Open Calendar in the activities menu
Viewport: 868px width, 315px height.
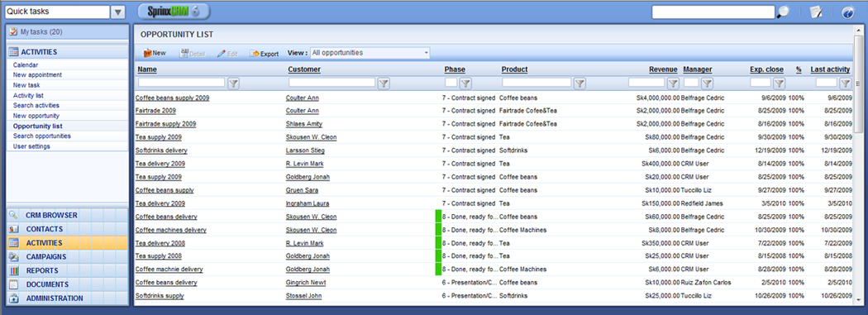(26, 64)
